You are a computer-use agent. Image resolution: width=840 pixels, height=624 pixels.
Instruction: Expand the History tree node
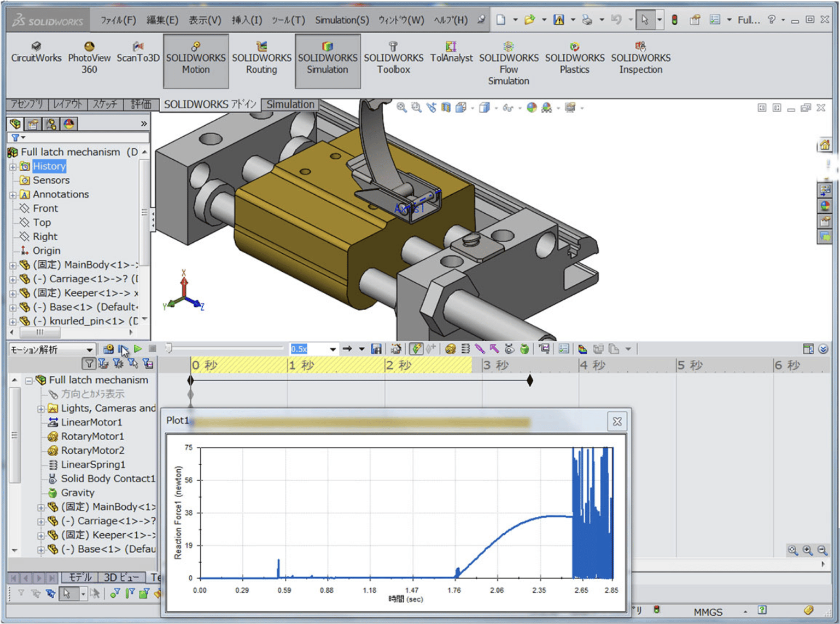(13, 166)
